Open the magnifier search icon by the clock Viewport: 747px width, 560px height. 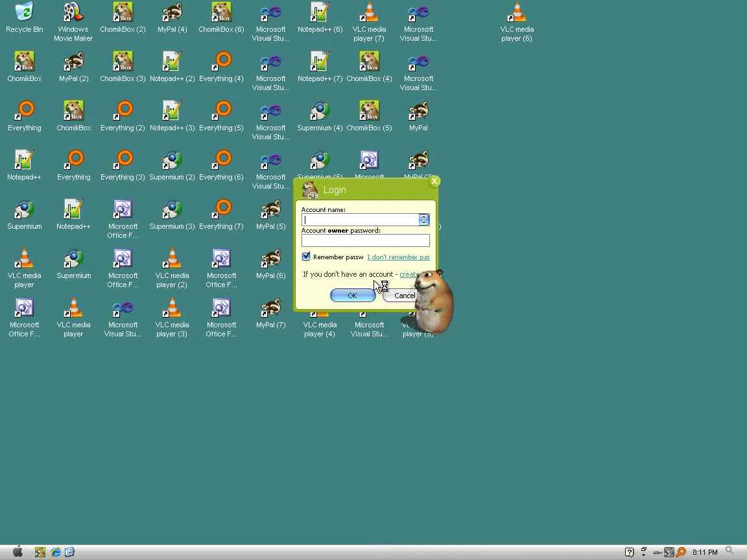(730, 552)
